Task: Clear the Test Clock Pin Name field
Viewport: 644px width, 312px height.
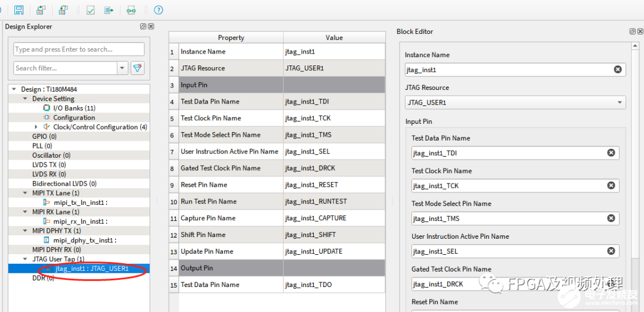Action: coord(611,186)
